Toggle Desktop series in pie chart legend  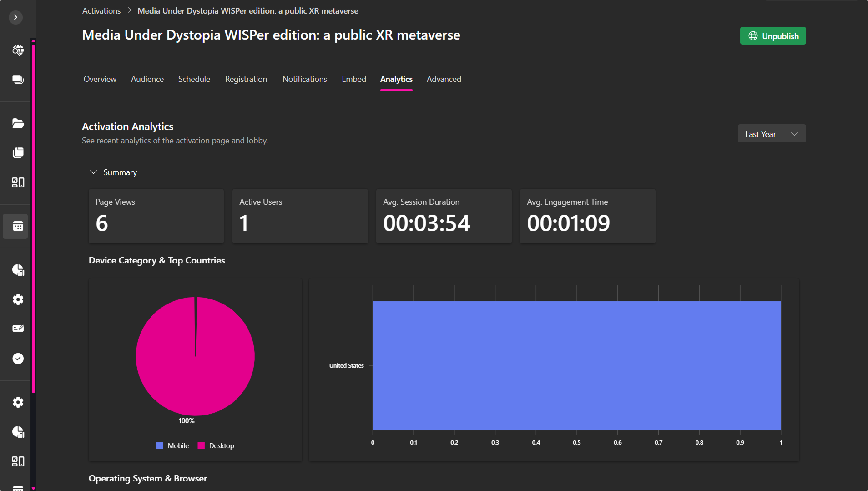coord(216,446)
